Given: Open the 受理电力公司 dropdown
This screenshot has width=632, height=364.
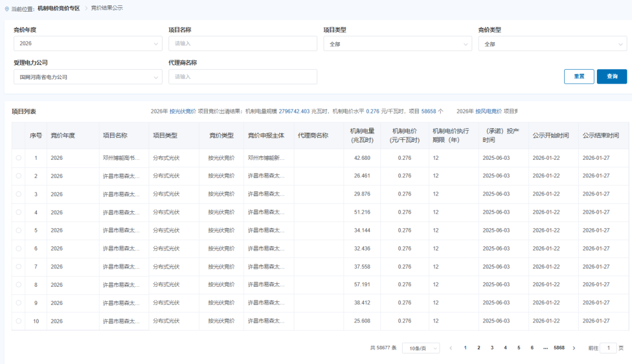Looking at the screenshot, I should 88,77.
